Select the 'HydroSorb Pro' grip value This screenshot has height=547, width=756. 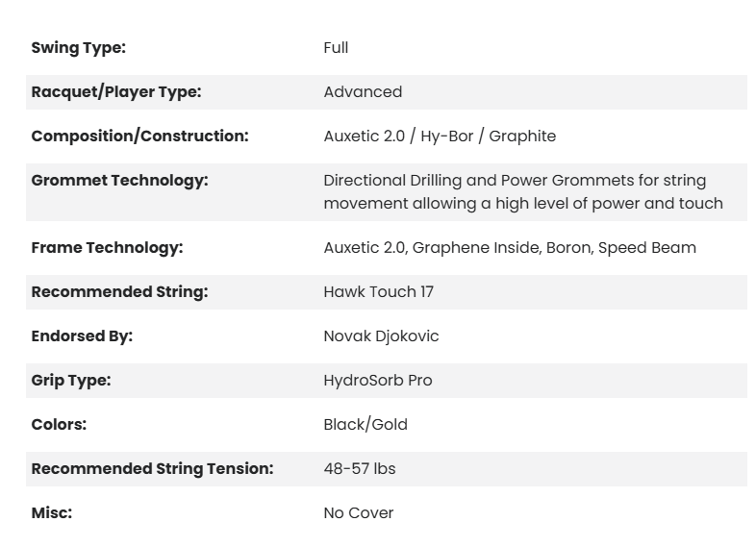(378, 381)
